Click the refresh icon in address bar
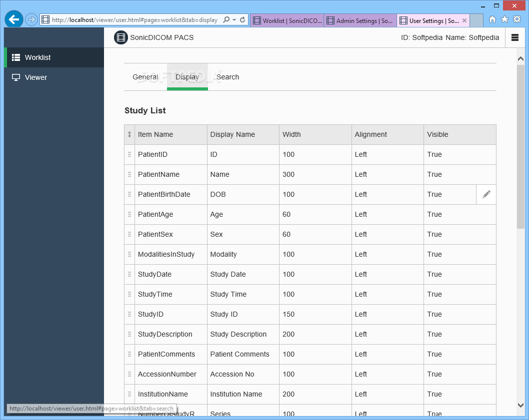 pos(242,19)
